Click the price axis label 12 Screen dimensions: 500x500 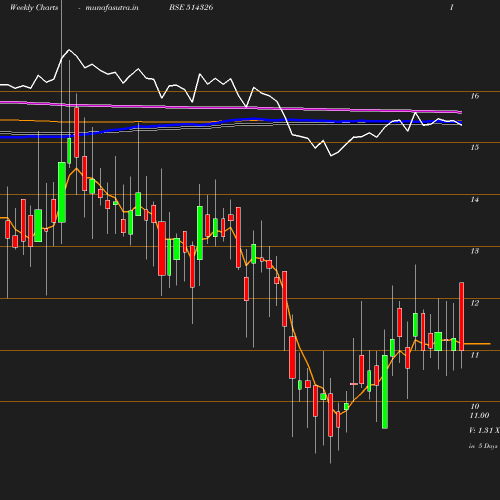[x=475, y=303]
